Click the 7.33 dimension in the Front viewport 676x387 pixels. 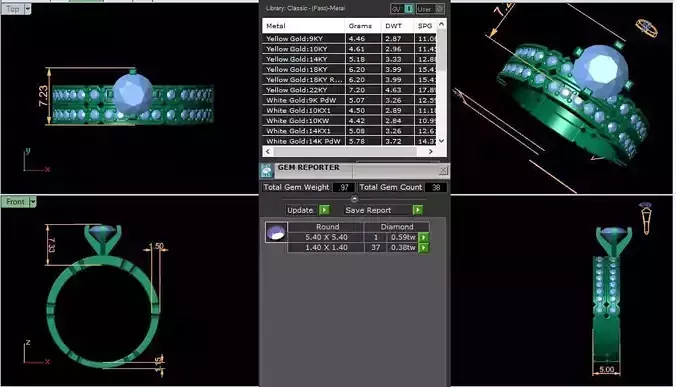tap(51, 245)
